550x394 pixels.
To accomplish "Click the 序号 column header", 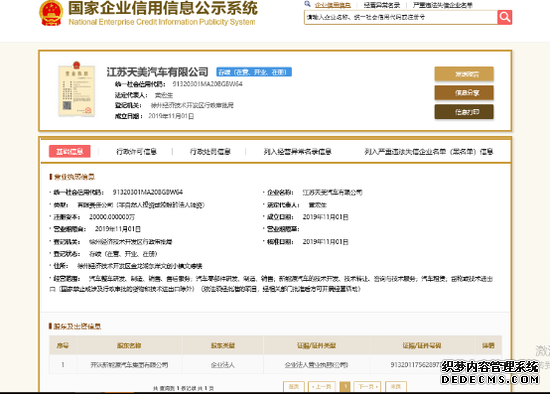I will pos(62,346).
